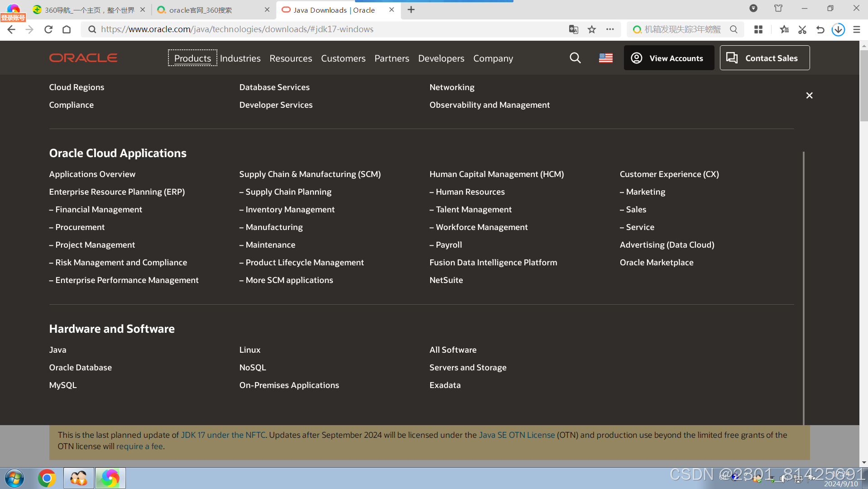
Task: Open the Database Services link
Action: (274, 87)
